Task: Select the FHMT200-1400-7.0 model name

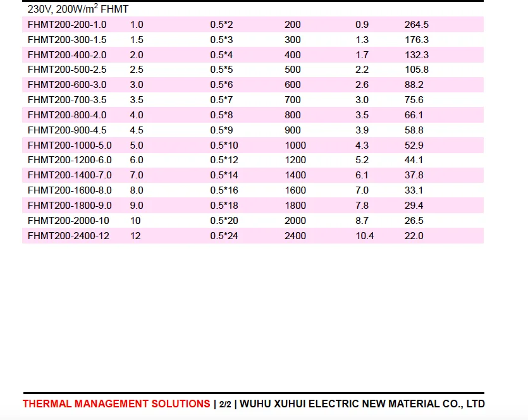Action: pos(70,175)
